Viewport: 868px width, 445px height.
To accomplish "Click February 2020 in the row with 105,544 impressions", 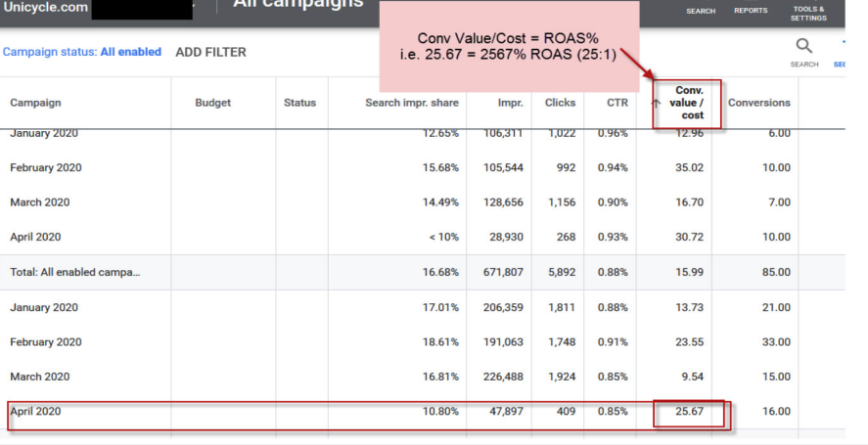I will coord(45,168).
